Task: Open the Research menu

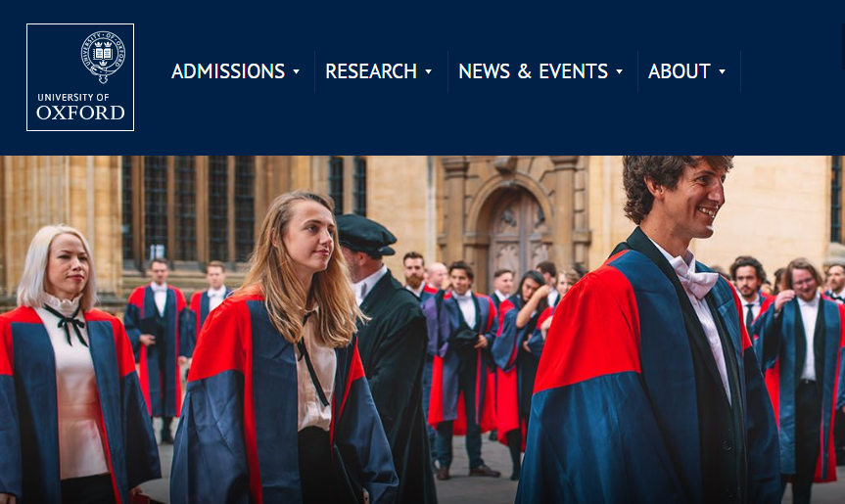Action: [371, 71]
